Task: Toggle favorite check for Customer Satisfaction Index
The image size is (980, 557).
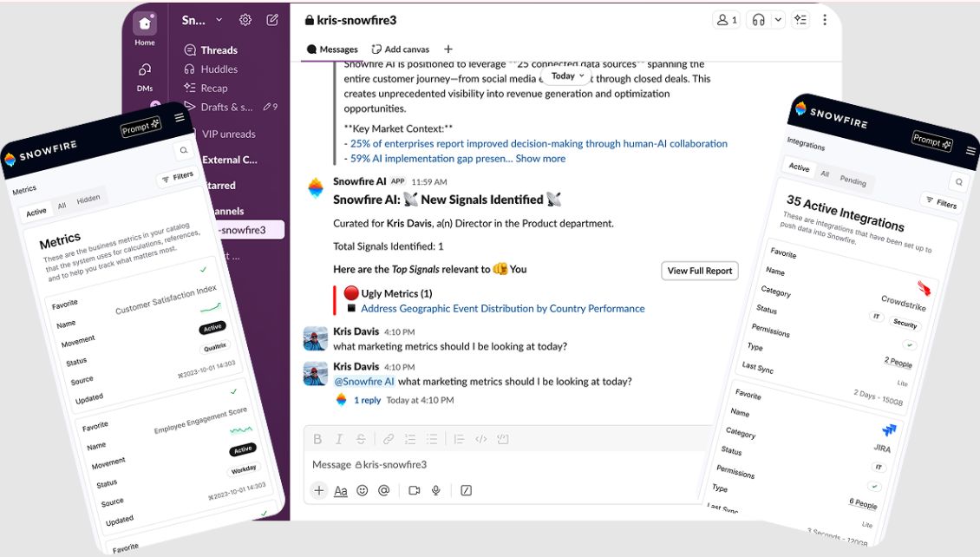Action: coord(203,270)
